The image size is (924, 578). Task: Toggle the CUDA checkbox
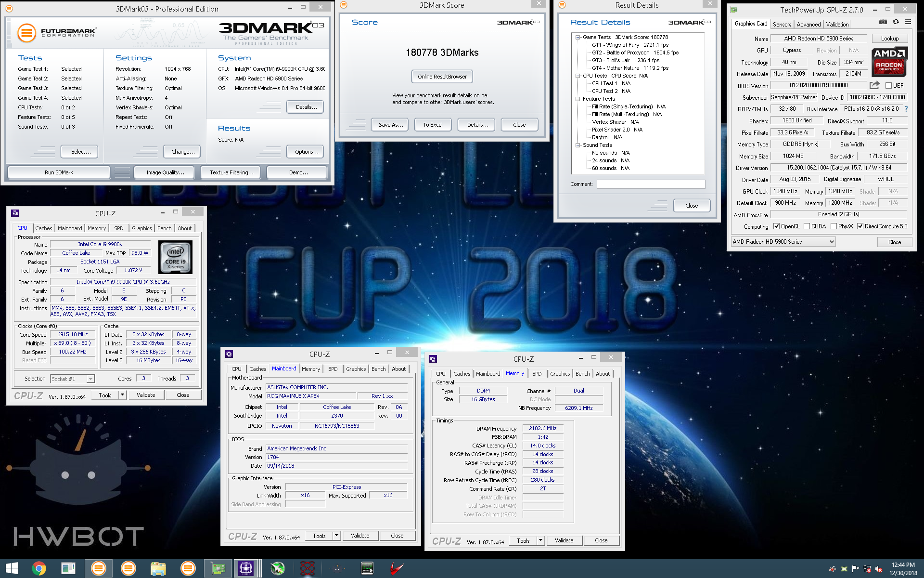click(807, 226)
